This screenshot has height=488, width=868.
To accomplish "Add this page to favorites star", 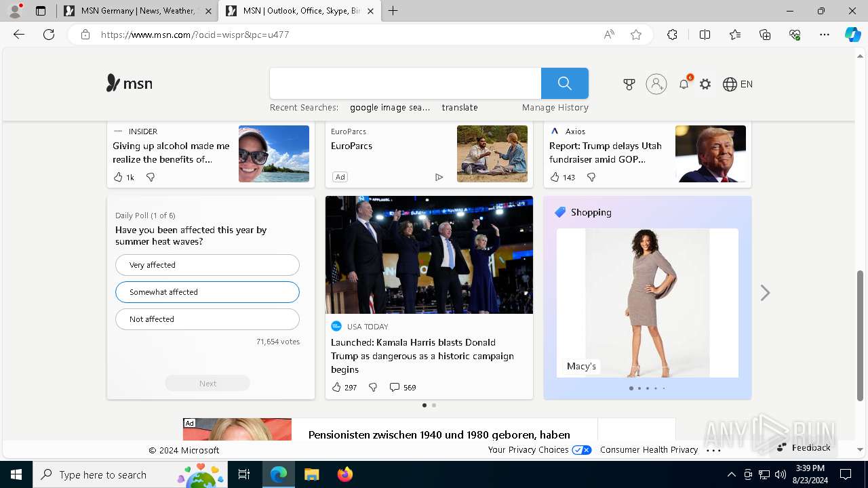I will click(636, 35).
